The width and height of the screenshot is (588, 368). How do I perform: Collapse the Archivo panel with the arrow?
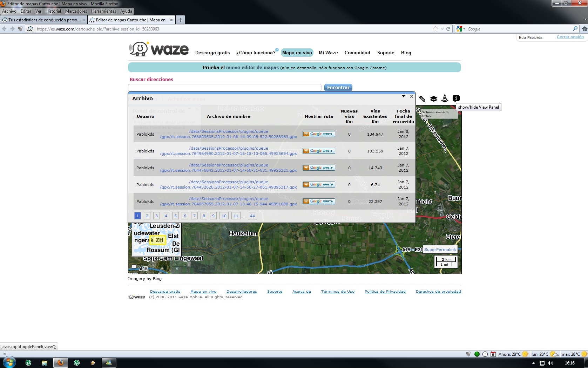(404, 96)
